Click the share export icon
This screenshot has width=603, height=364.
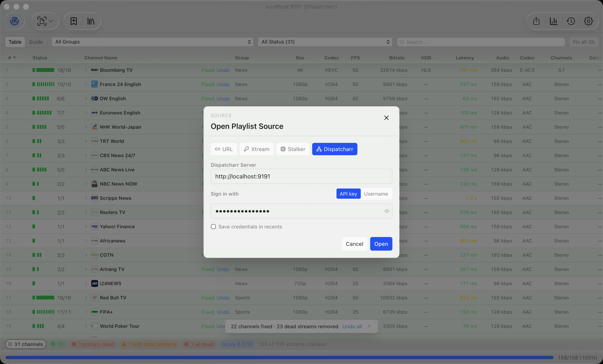click(x=536, y=21)
